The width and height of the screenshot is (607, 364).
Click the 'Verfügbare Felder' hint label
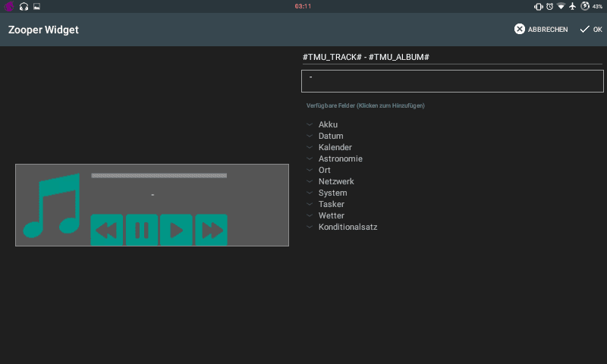pos(366,105)
